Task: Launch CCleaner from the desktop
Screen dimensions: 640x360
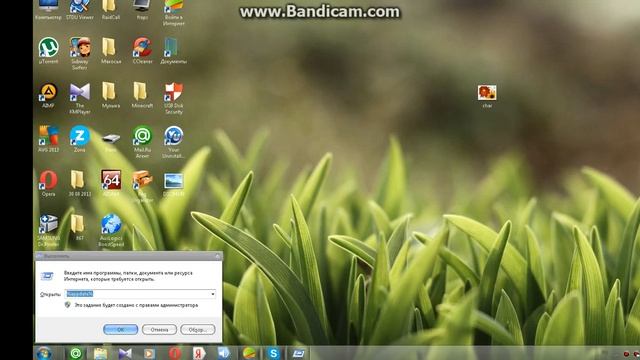Action: coord(142,50)
